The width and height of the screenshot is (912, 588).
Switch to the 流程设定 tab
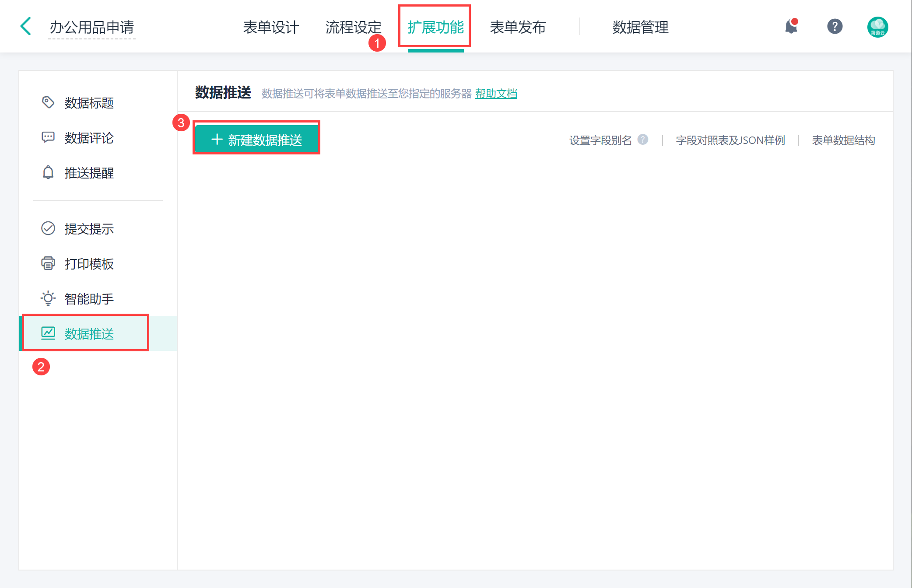pyautogui.click(x=353, y=27)
